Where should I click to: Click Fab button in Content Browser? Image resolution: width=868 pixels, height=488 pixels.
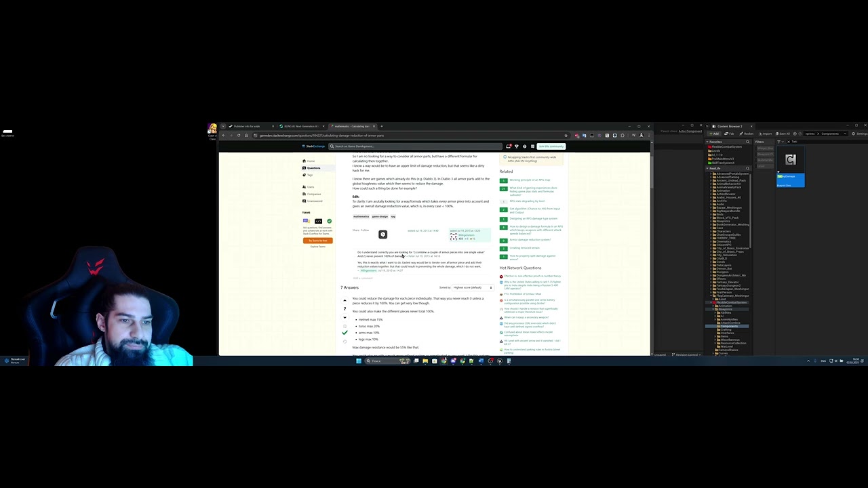coord(729,134)
